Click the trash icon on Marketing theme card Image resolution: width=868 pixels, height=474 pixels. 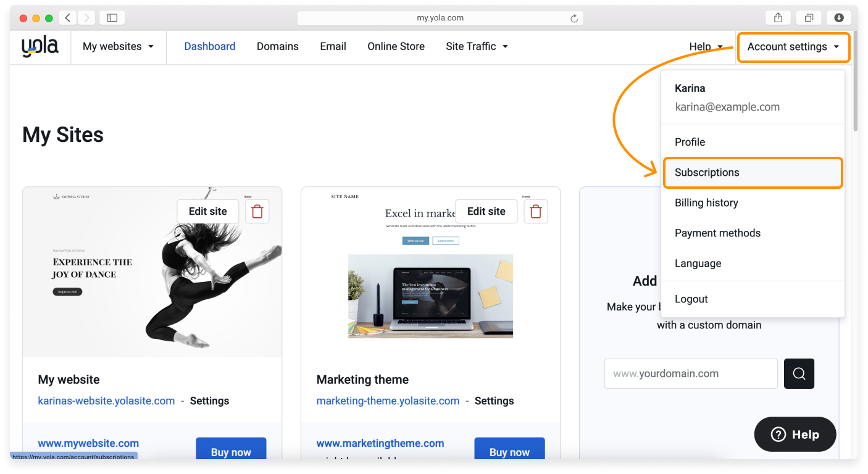tap(535, 211)
